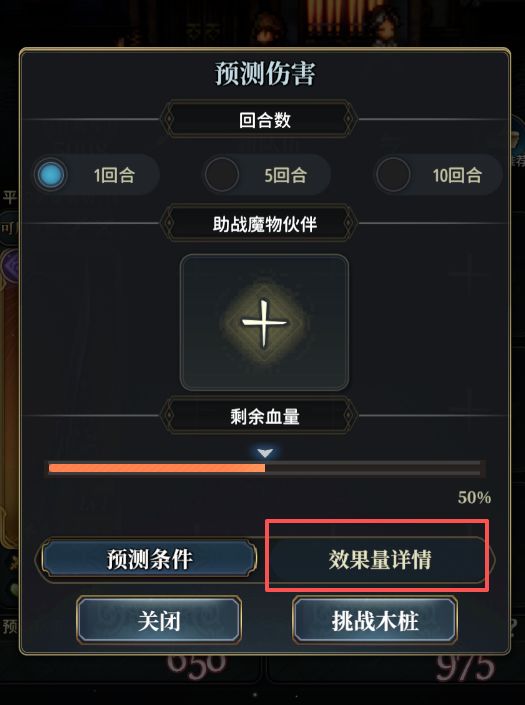Screen dimensions: 525x705
Task: Switch to the 效果量详情 tab
Action: [380, 559]
